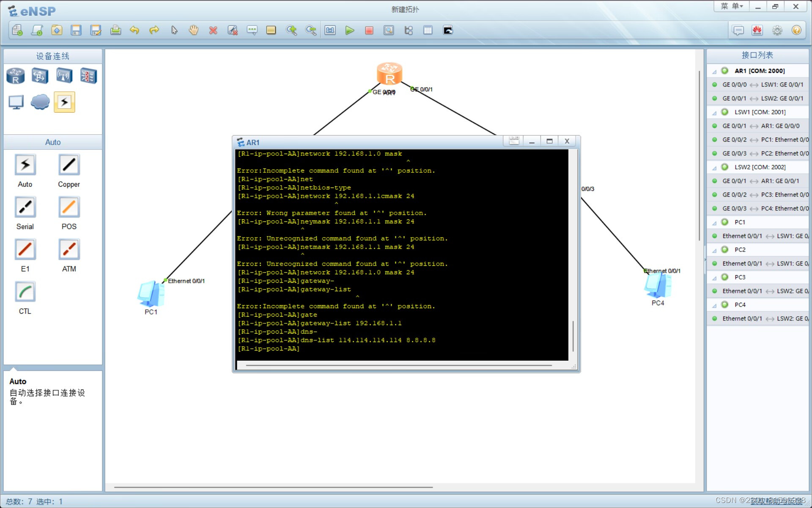Select the Firewall device category

pyautogui.click(x=88, y=76)
